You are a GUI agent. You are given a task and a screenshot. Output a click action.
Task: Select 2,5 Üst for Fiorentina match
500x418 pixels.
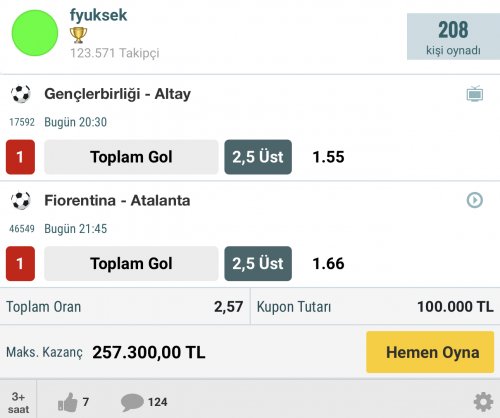(x=258, y=264)
